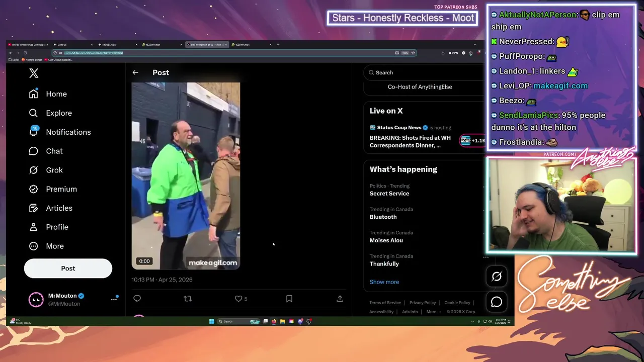The image size is (644, 362).
Task: Click the browser address bar URL
Action: (94, 53)
